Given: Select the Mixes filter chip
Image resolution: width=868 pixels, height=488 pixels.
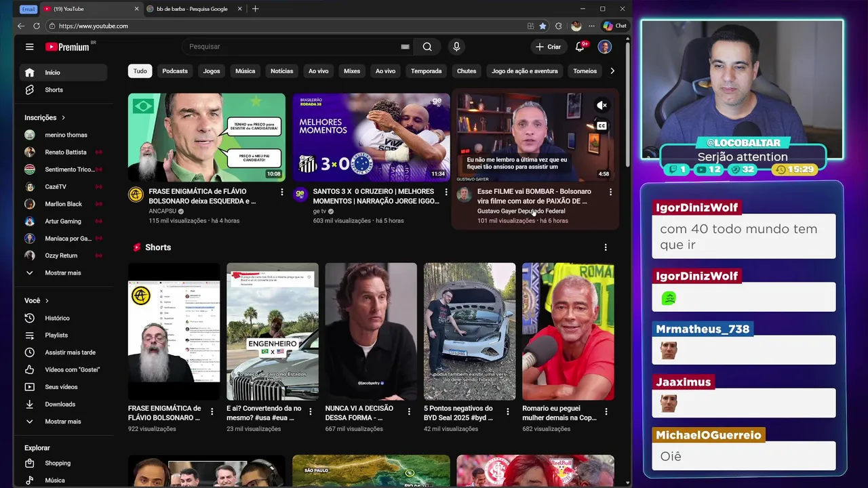Looking at the screenshot, I should pyautogui.click(x=352, y=71).
